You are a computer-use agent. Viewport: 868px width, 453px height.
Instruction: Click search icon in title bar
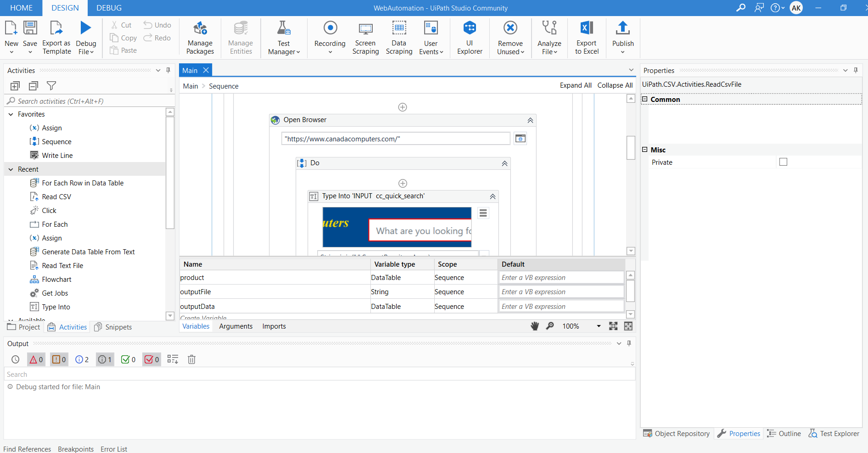741,8
